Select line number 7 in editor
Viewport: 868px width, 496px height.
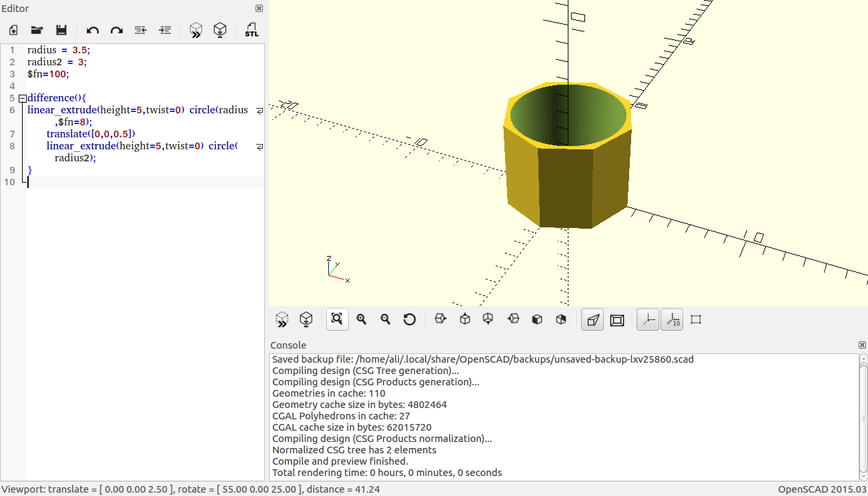11,133
